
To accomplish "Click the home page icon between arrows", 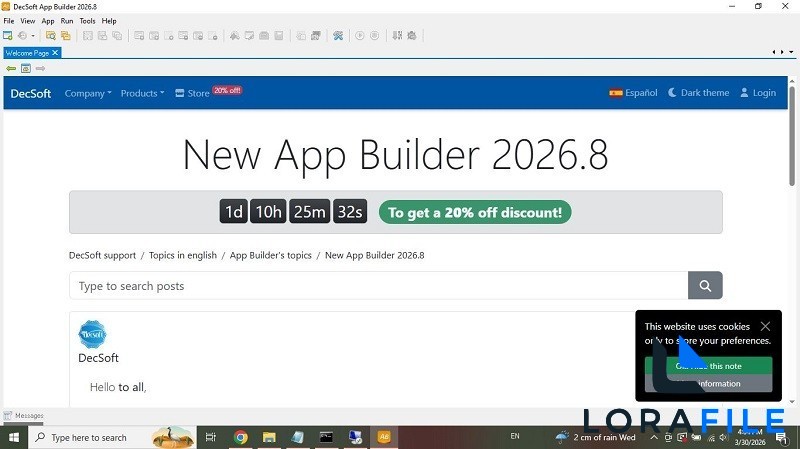I will [26, 68].
